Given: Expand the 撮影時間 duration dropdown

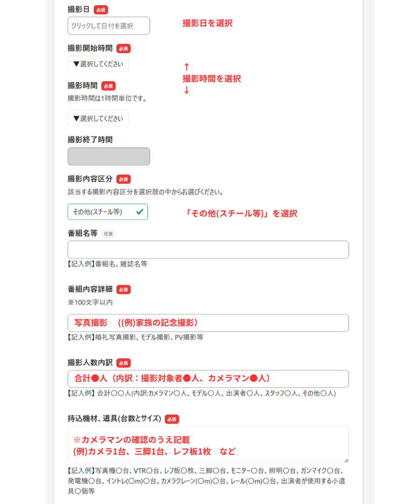Looking at the screenshot, I should coord(98,118).
